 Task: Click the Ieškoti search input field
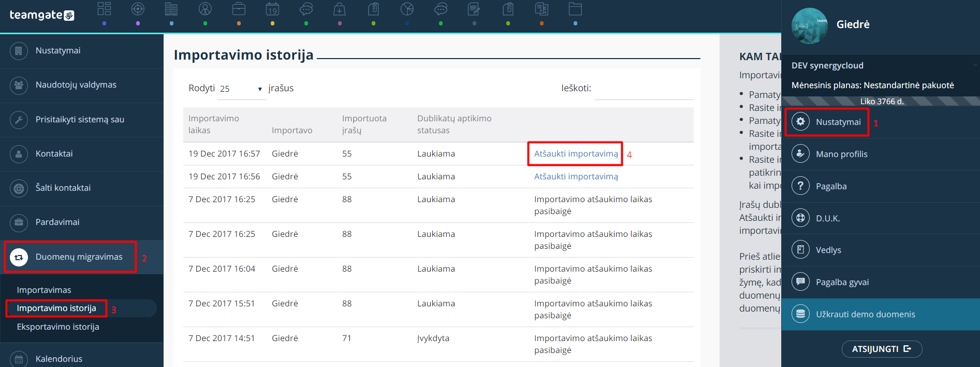click(x=645, y=89)
